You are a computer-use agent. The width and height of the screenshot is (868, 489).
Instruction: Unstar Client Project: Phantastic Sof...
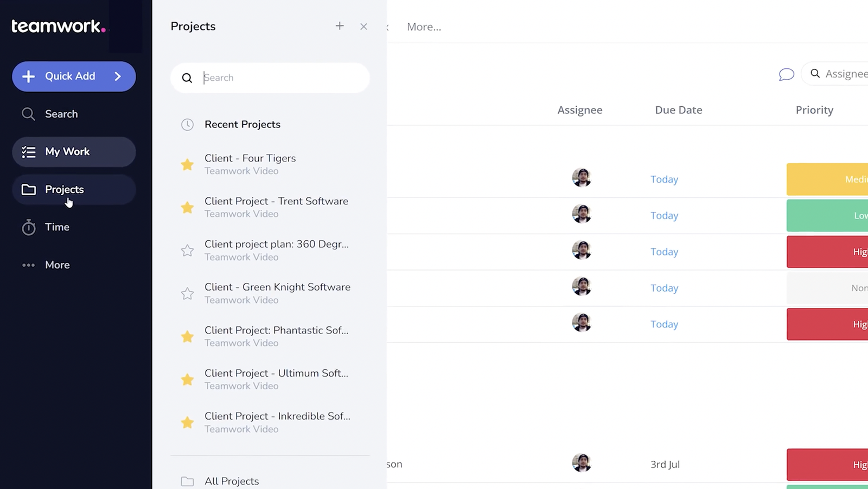point(187,337)
